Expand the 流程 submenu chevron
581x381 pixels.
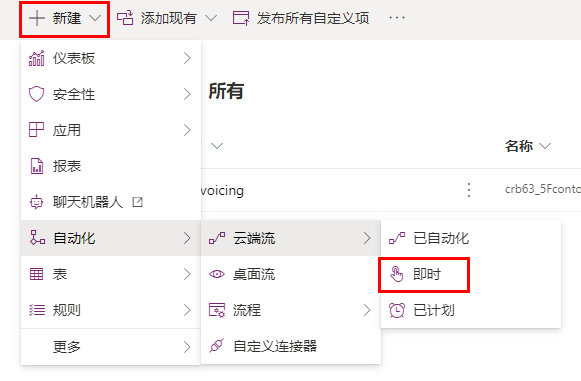tap(367, 310)
